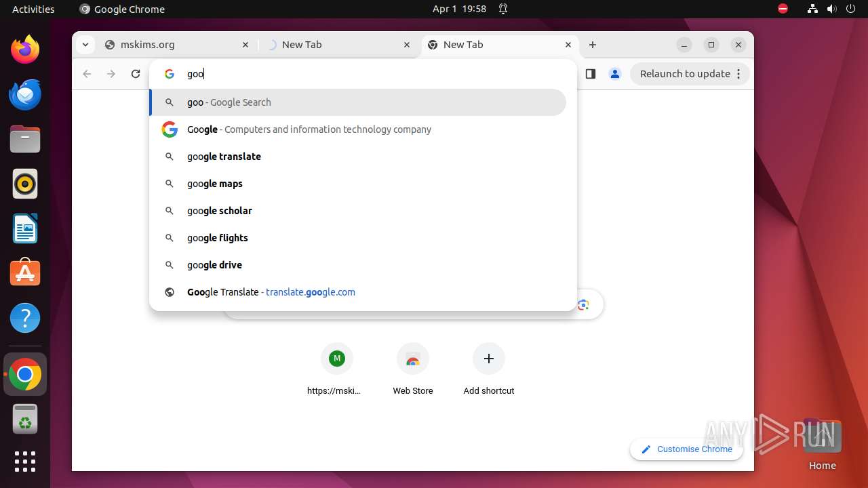Close the loading New Tab
The width and height of the screenshot is (868, 488).
coord(407,45)
